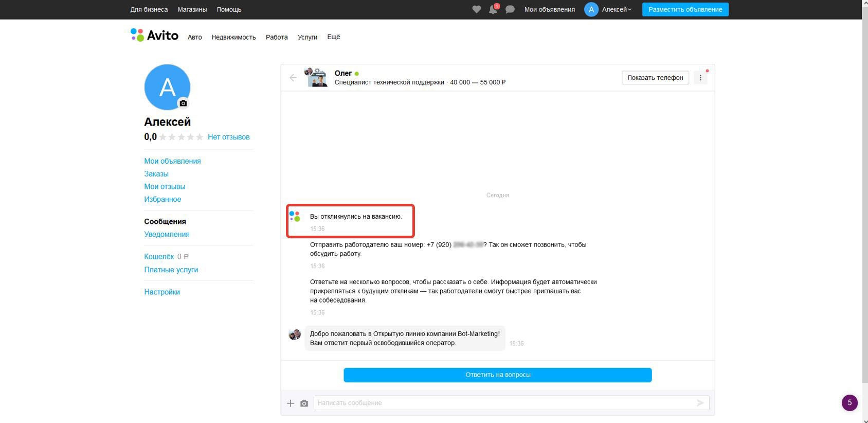Click Разместить объявление button
Screen dimensions: 868x423
tap(685, 9)
